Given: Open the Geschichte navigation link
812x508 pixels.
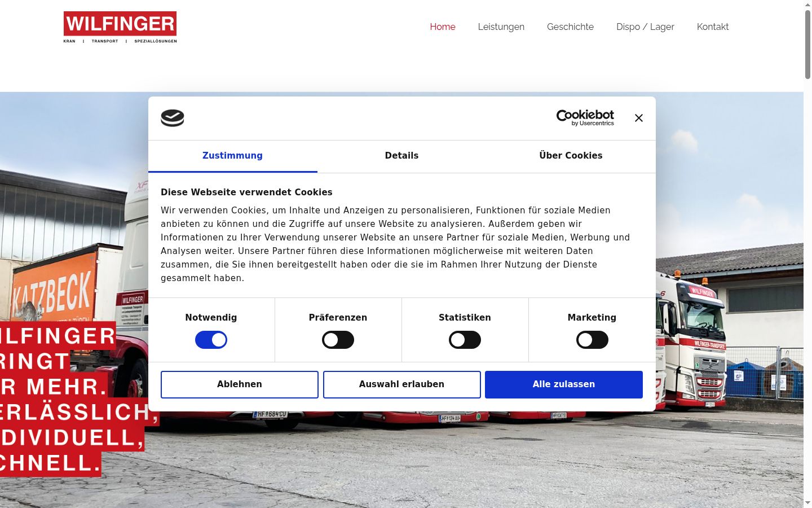Looking at the screenshot, I should (570, 27).
